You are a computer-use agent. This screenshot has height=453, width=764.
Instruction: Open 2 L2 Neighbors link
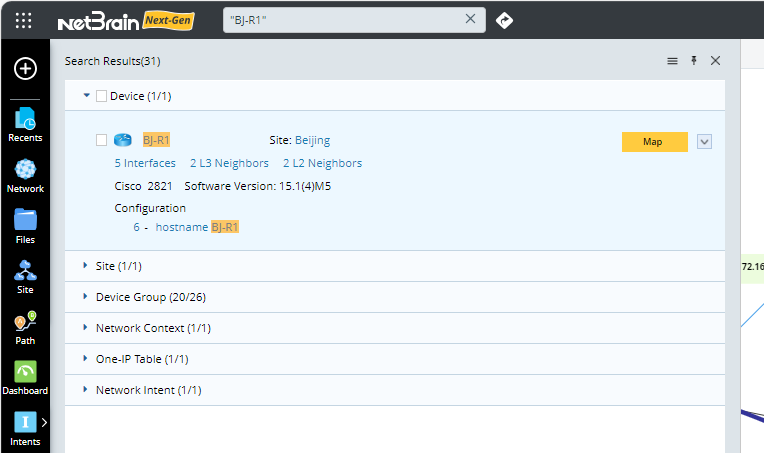point(323,163)
